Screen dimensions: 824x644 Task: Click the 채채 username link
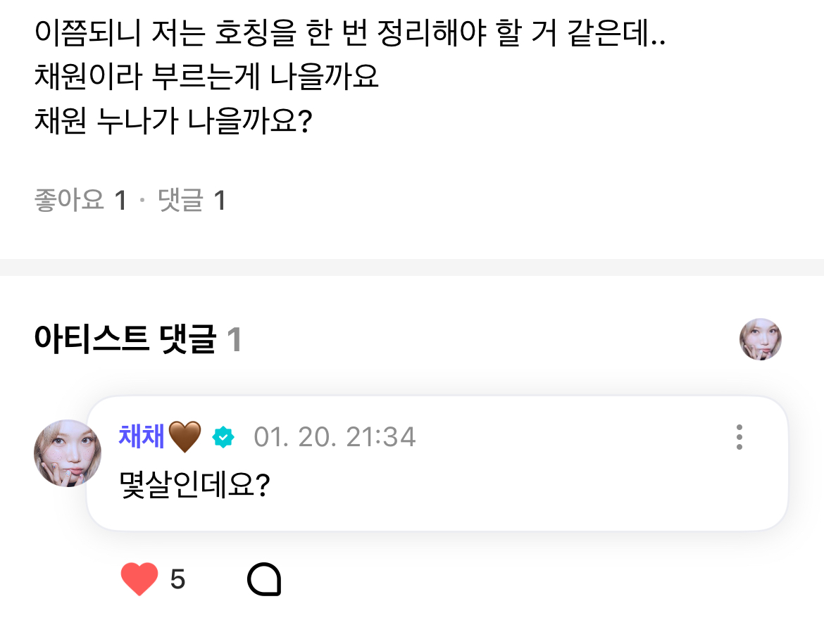click(x=142, y=437)
